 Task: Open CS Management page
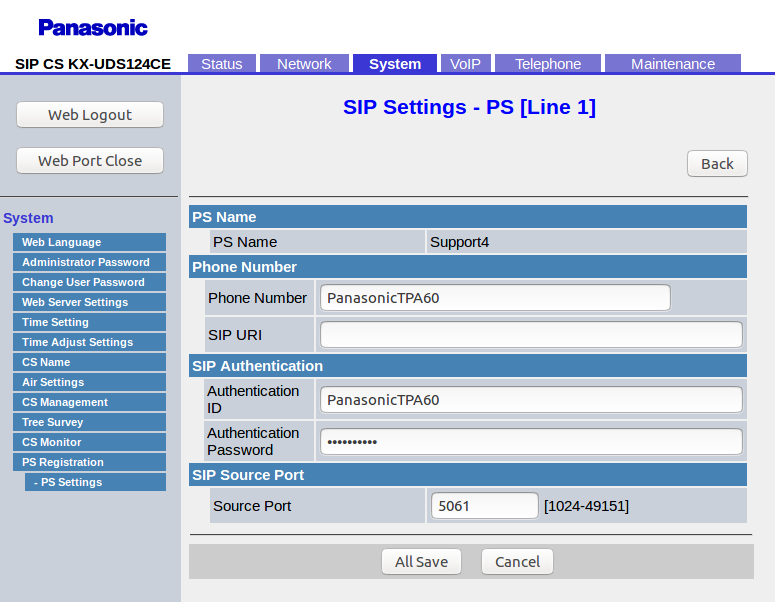coord(89,402)
